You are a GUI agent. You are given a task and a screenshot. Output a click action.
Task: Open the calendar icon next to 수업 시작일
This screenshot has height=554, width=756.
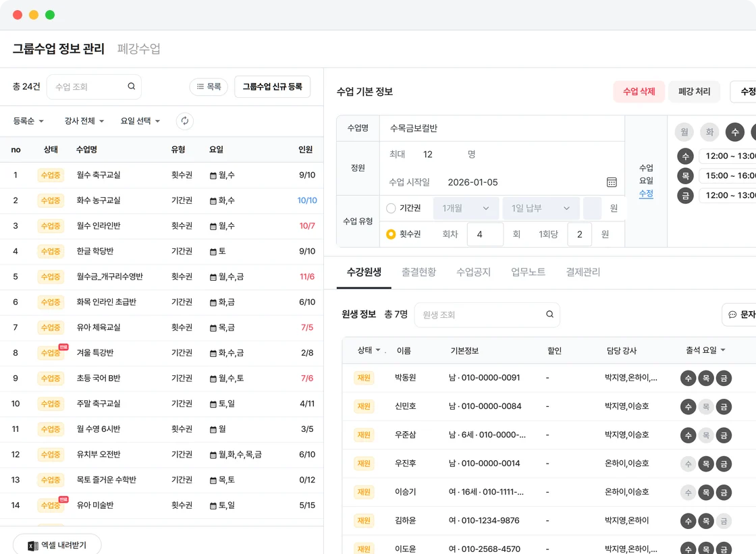[x=612, y=182]
